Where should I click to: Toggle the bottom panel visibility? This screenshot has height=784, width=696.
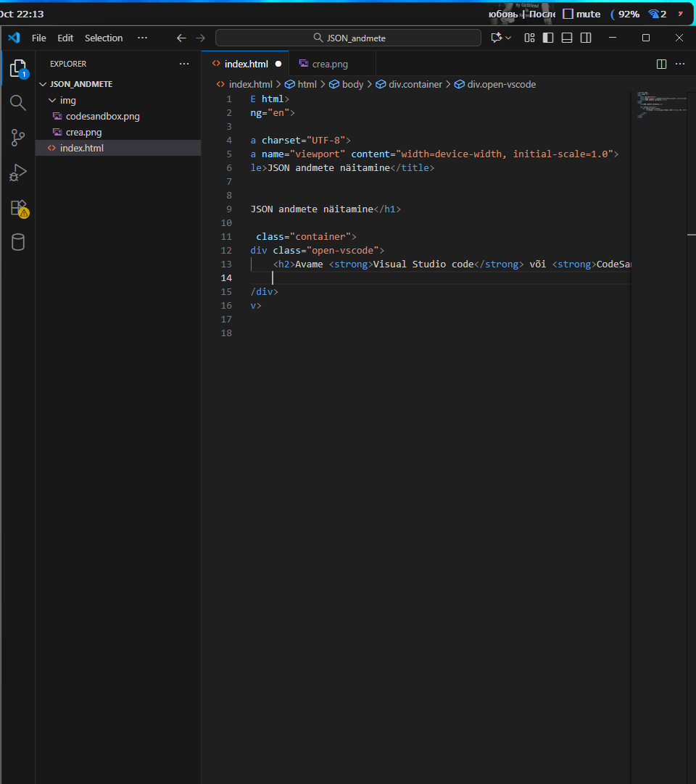click(x=566, y=38)
